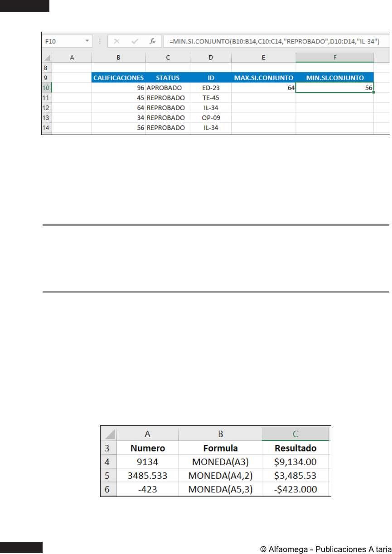The width and height of the screenshot is (392, 554).
Task: Select column D header
Action: (211, 58)
